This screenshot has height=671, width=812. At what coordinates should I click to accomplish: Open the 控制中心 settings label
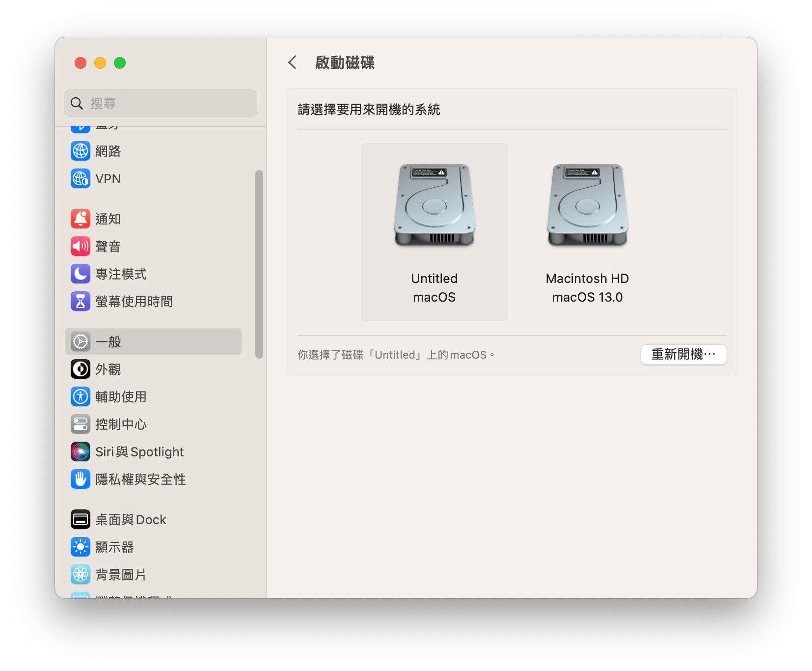(x=121, y=424)
